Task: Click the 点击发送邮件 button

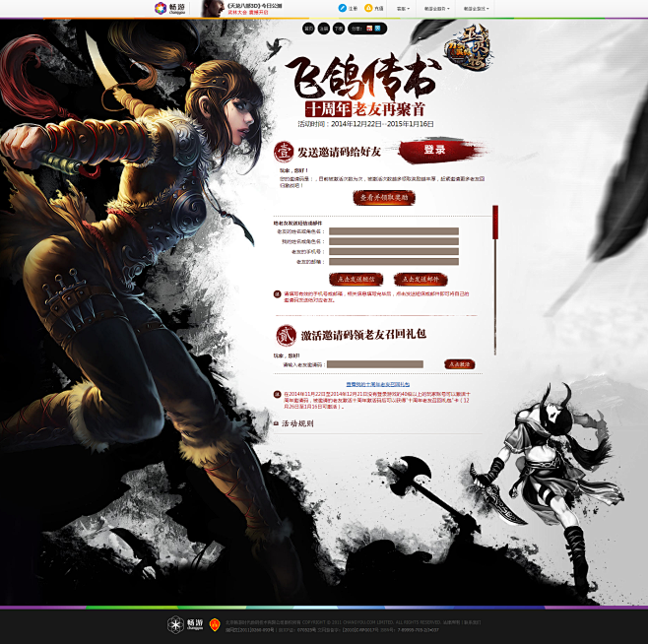Action: [421, 279]
